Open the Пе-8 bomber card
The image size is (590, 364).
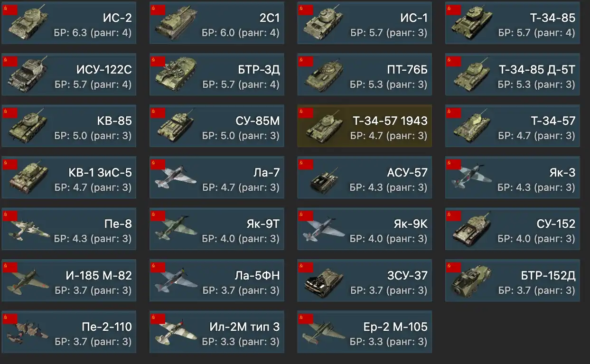69,229
